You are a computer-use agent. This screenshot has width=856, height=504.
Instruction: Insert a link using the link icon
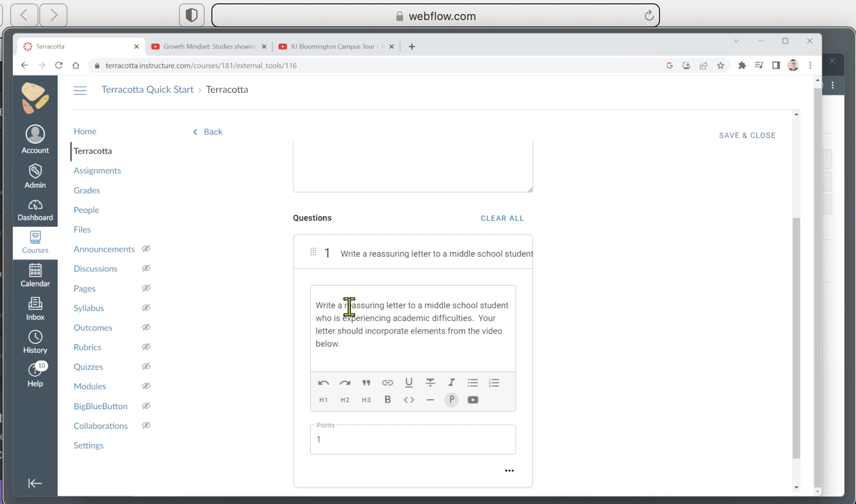click(387, 383)
